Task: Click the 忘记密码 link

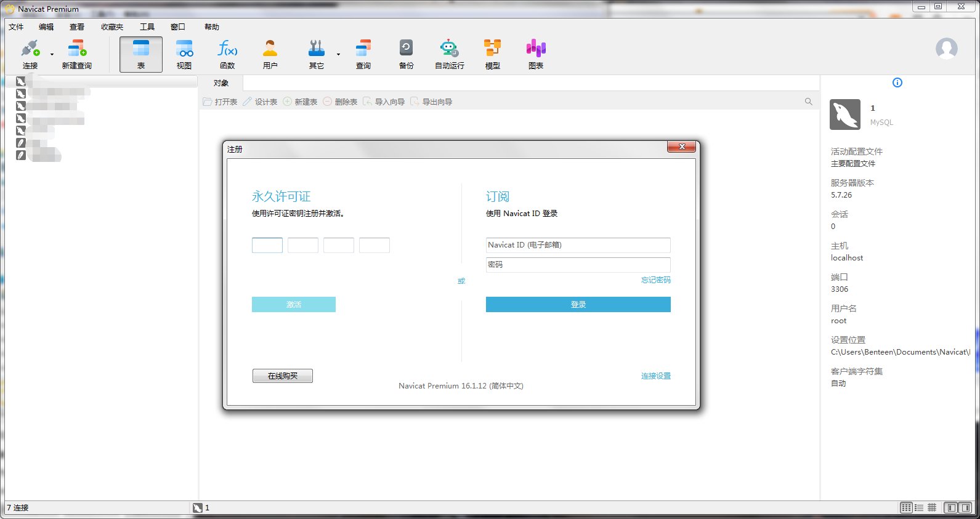Action: click(x=656, y=280)
